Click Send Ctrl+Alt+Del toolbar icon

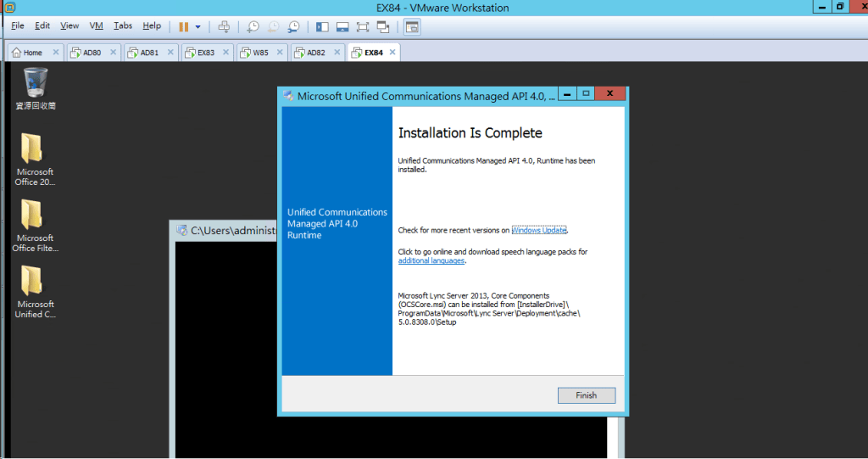(224, 26)
